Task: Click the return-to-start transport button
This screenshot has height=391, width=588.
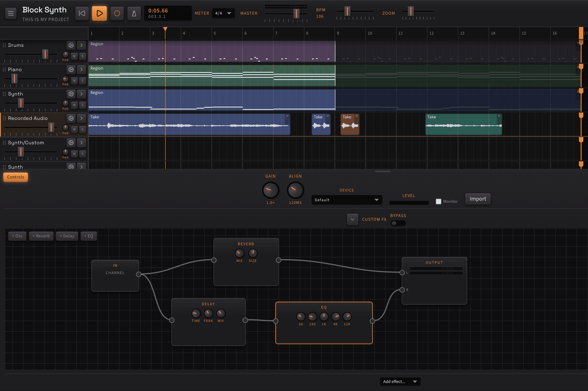Action: click(82, 13)
